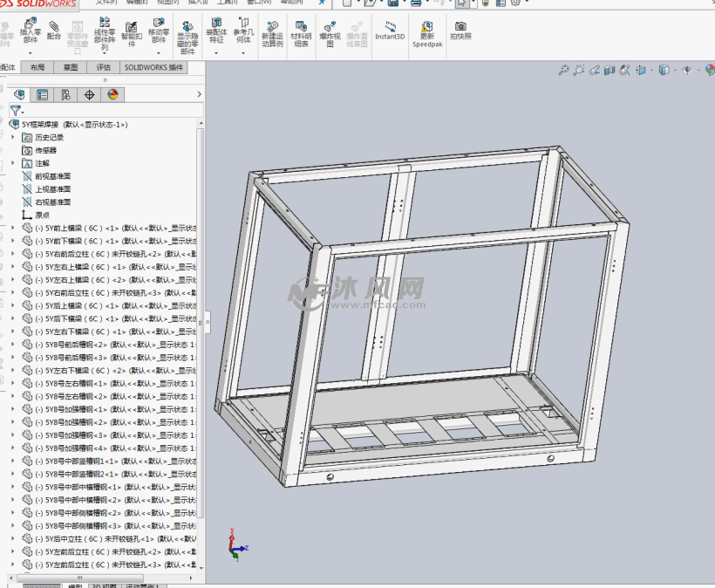Click Zoom to Area icon in view toolbar
715x588 pixels.
[579, 70]
